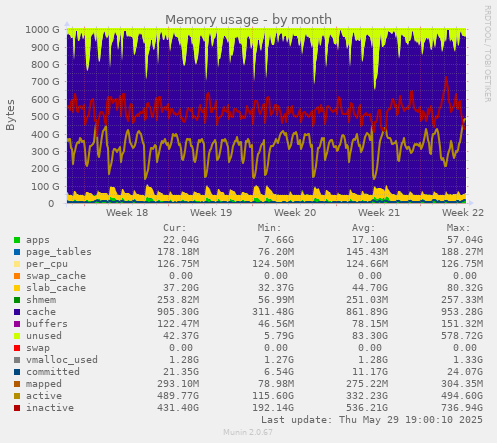Click the Munin 2.0.67 footer text
This screenshot has height=443, width=497.
(x=248, y=432)
